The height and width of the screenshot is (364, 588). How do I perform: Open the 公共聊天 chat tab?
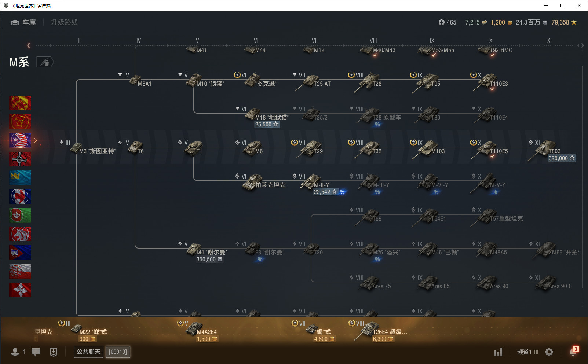[x=88, y=352]
